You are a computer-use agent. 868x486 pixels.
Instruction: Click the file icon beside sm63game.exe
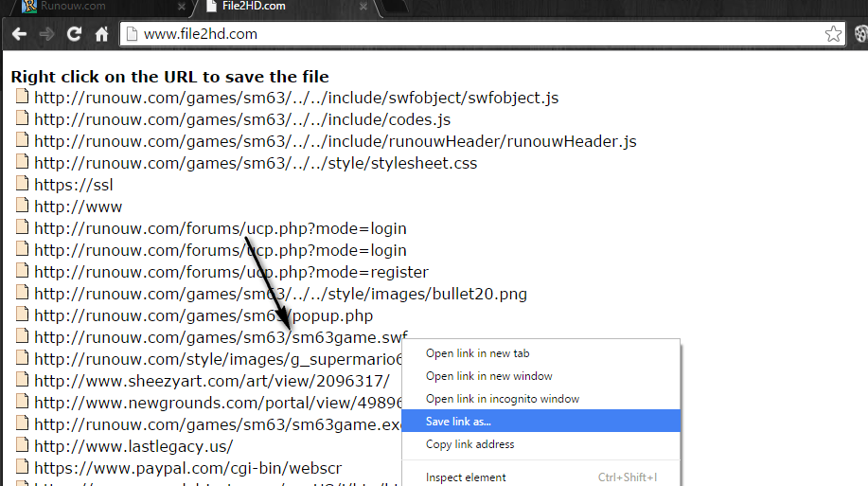[x=22, y=423]
